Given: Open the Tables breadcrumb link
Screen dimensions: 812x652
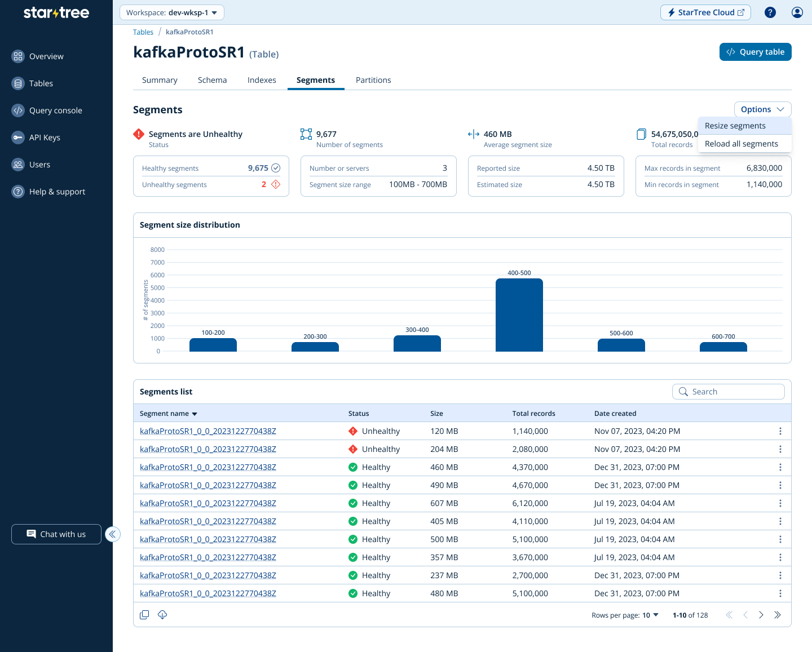Looking at the screenshot, I should pyautogui.click(x=143, y=32).
